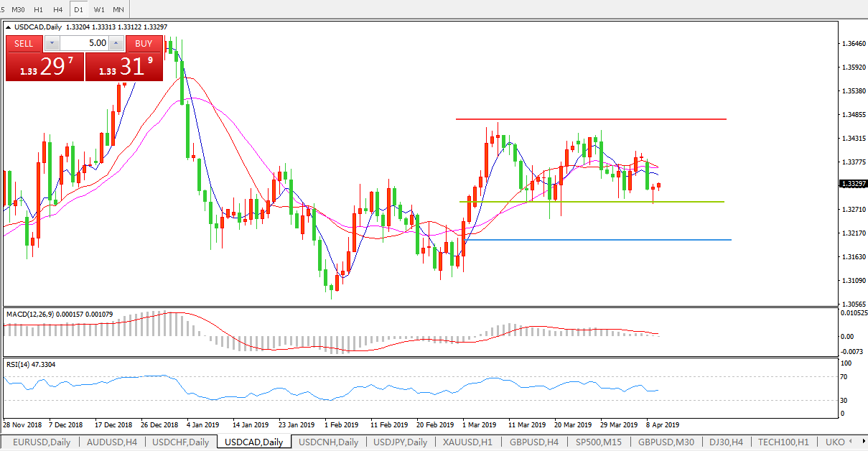This screenshot has height=451, width=868.
Task: Enable the W1 weekly timeframe
Action: [98, 9]
